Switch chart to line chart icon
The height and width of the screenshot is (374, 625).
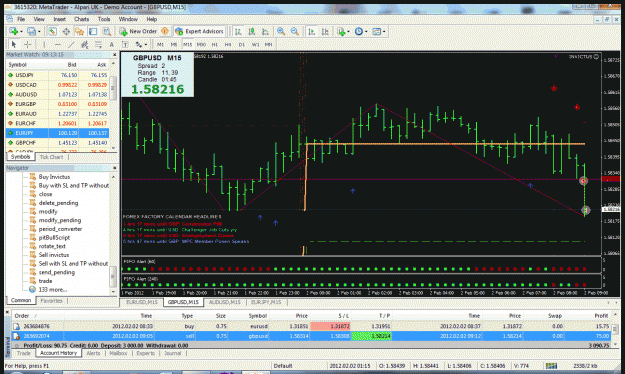coord(265,31)
